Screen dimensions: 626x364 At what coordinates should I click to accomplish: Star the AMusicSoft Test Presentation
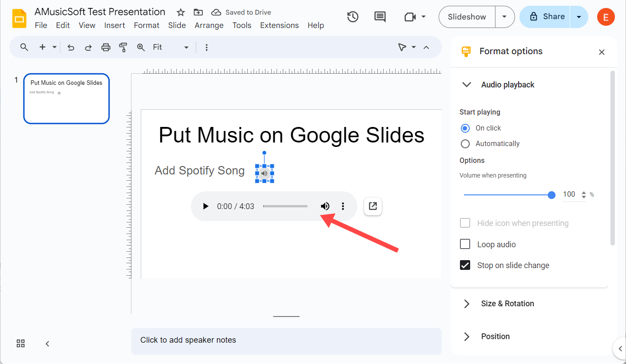click(x=181, y=12)
